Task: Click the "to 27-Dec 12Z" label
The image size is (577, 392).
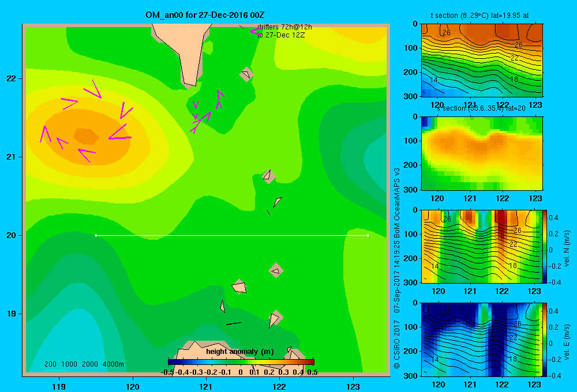Action: click(x=281, y=35)
